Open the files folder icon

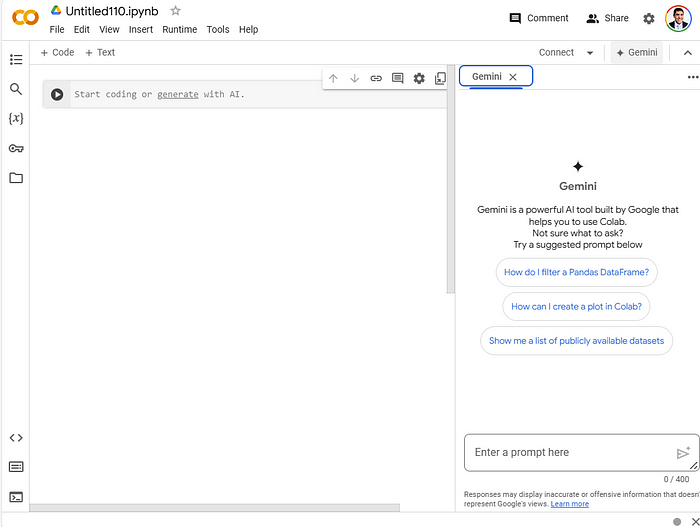tap(16, 178)
